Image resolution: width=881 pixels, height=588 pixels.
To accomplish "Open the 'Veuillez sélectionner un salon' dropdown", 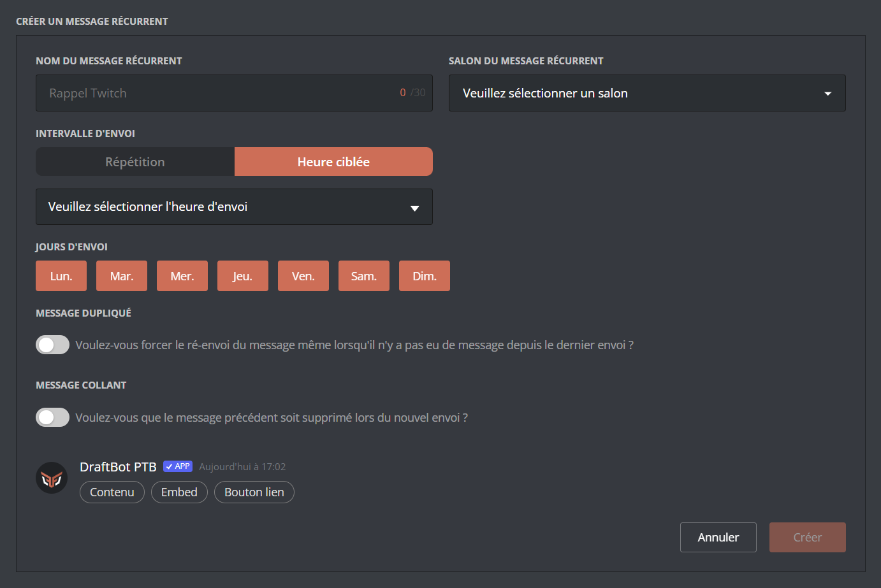I will pyautogui.click(x=647, y=93).
